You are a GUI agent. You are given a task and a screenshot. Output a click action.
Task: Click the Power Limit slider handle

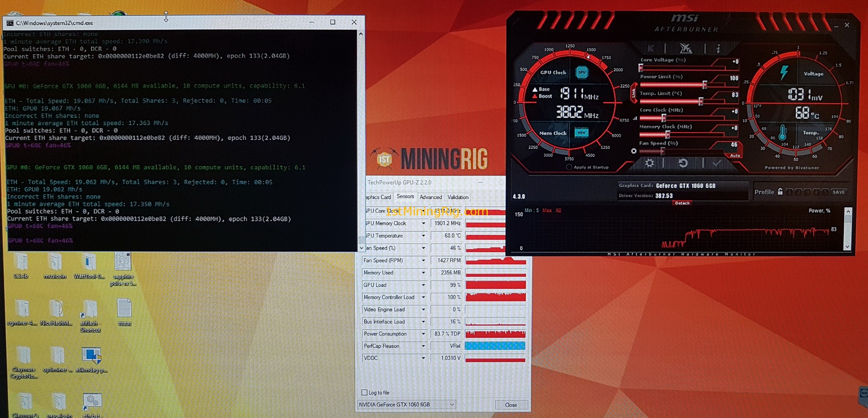point(704,85)
